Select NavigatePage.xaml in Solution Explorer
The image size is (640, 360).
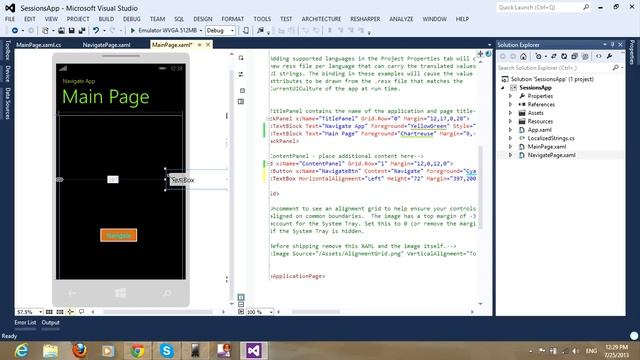[x=551, y=155]
